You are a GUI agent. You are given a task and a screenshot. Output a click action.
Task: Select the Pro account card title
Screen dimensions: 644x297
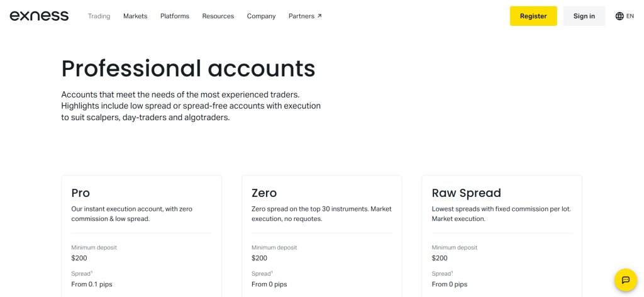click(x=80, y=193)
